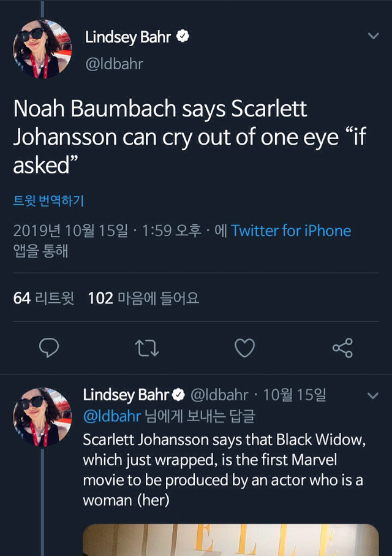This screenshot has height=556, width=392.
Task: Open the @ldbahr mention in the reply line
Action: [x=111, y=416]
